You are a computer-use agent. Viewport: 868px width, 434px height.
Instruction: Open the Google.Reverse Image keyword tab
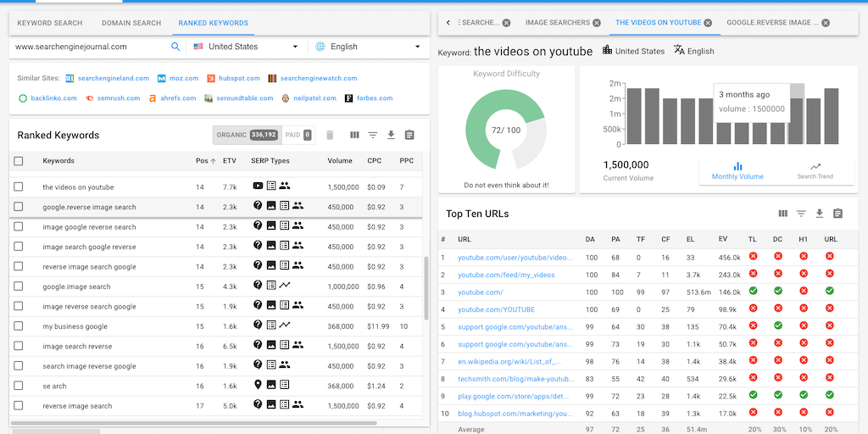[x=771, y=23]
